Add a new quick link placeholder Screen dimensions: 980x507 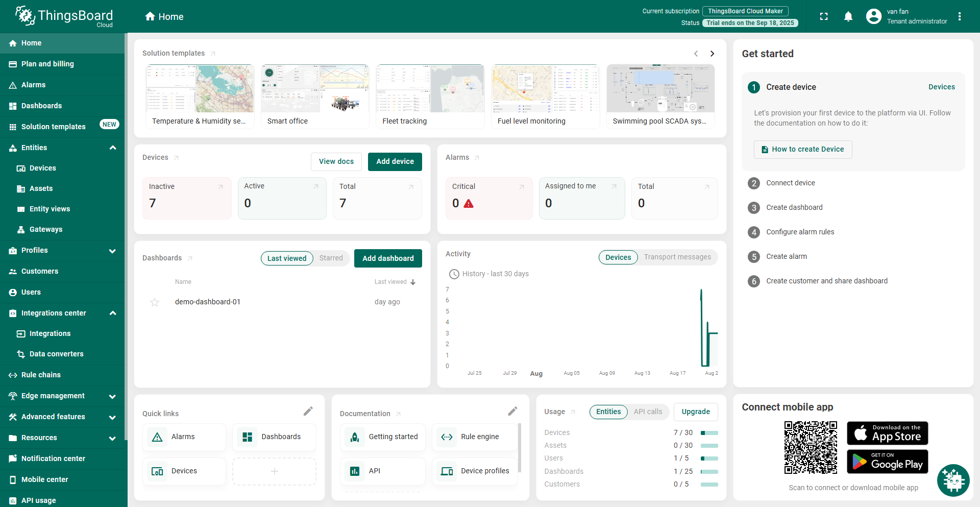click(x=275, y=471)
